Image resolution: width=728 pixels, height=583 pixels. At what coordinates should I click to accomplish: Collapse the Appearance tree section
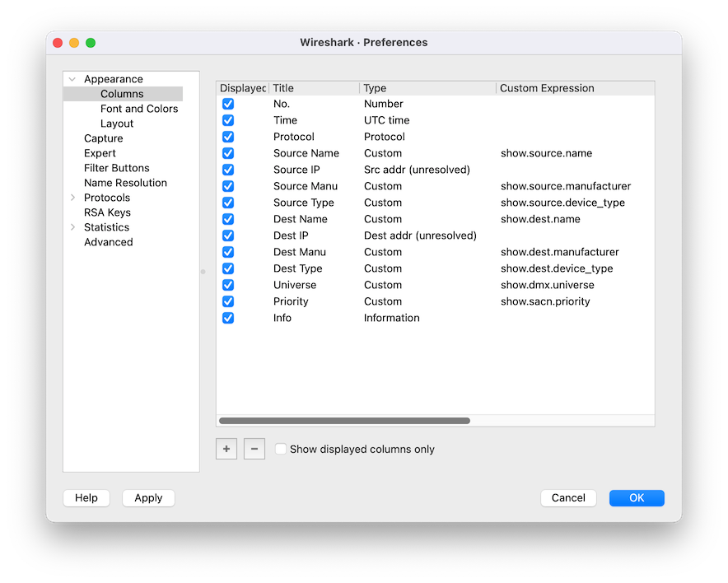tap(72, 79)
